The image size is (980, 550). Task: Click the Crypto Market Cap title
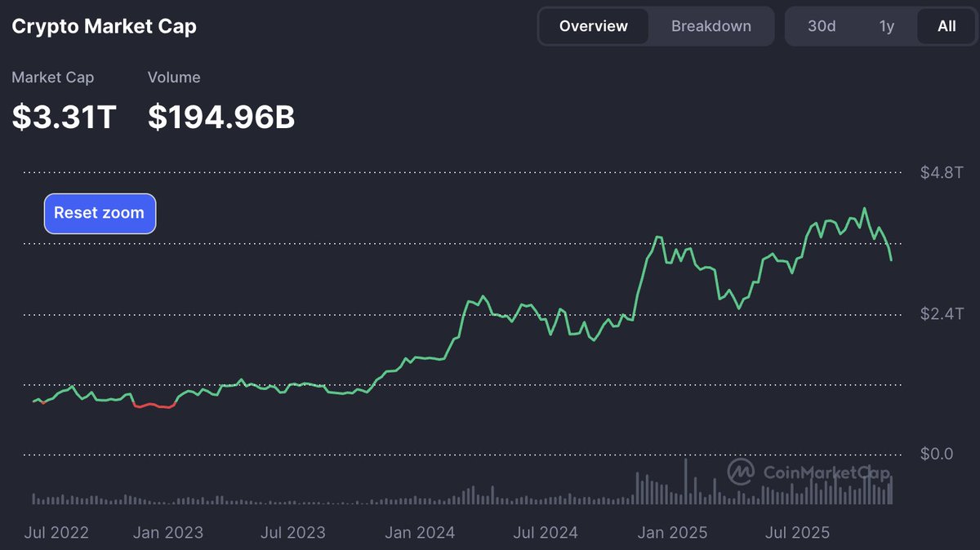pos(104,25)
